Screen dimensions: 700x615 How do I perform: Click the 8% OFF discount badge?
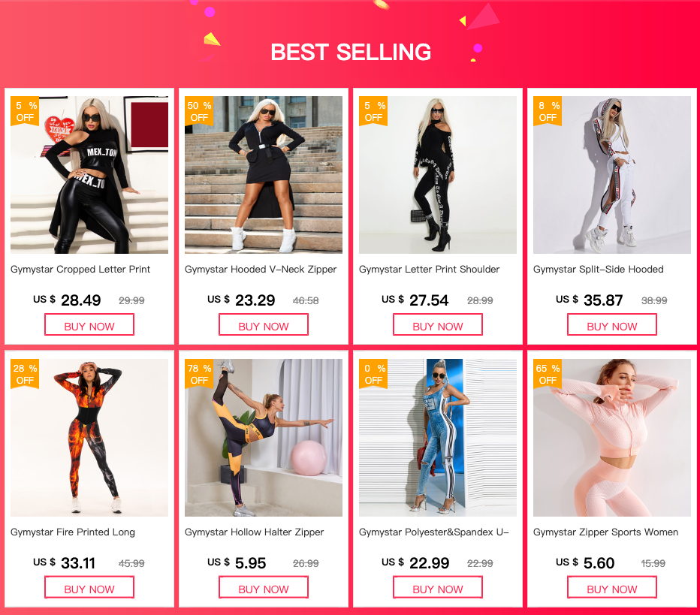[548, 111]
